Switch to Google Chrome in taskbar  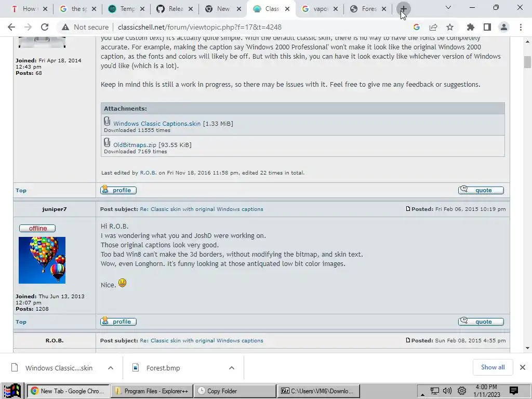coord(68,391)
